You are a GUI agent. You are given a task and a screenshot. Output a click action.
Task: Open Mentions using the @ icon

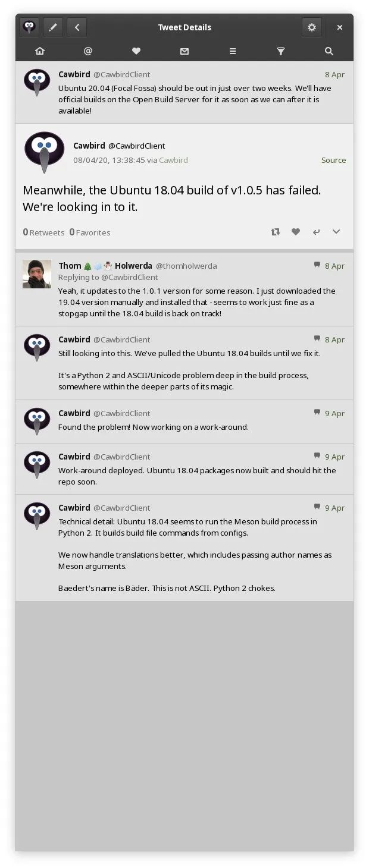(x=88, y=51)
